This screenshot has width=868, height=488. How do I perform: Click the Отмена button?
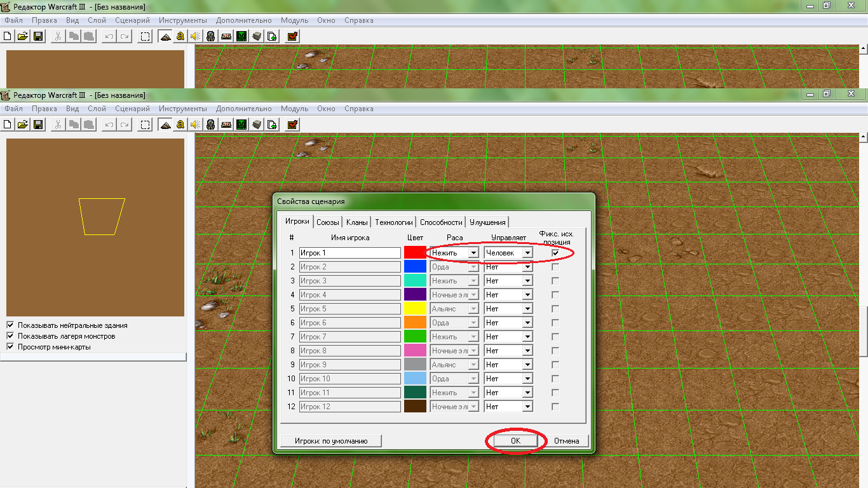[566, 440]
